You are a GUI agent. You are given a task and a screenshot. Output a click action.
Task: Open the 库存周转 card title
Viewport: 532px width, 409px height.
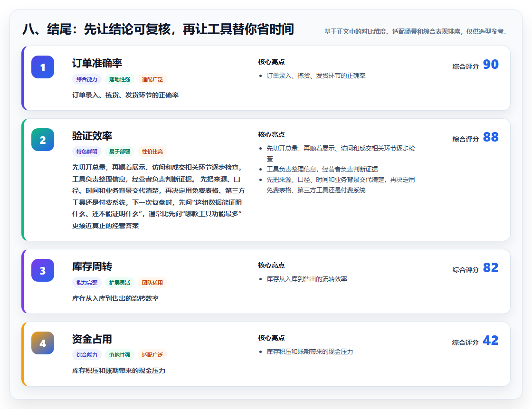(x=92, y=266)
